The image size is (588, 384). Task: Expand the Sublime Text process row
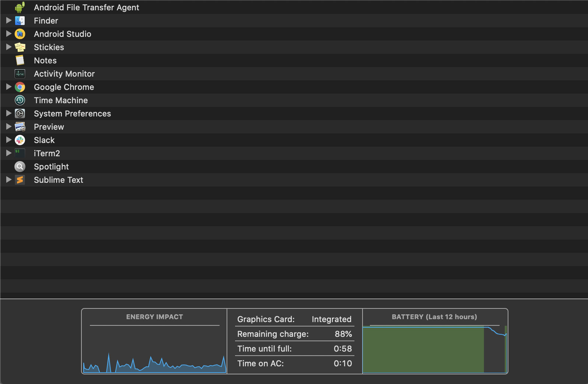[9, 180]
